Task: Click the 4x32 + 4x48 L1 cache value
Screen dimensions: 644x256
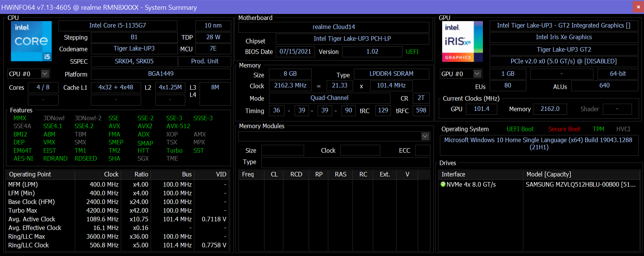Action: (116, 87)
